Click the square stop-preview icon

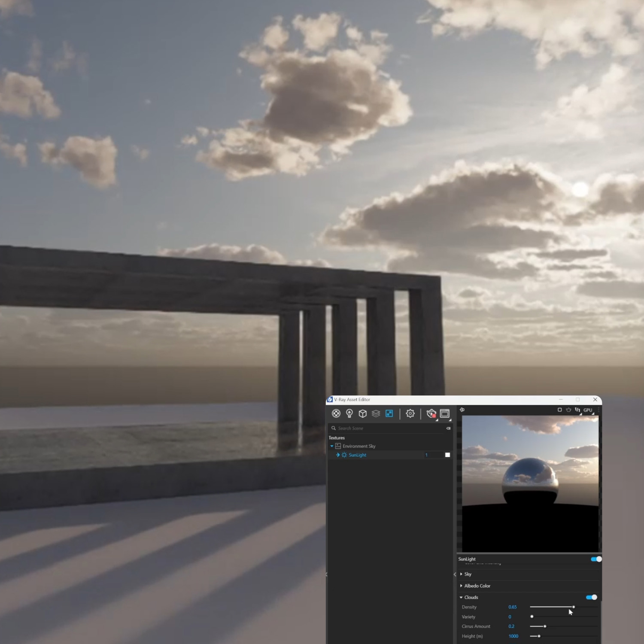559,410
